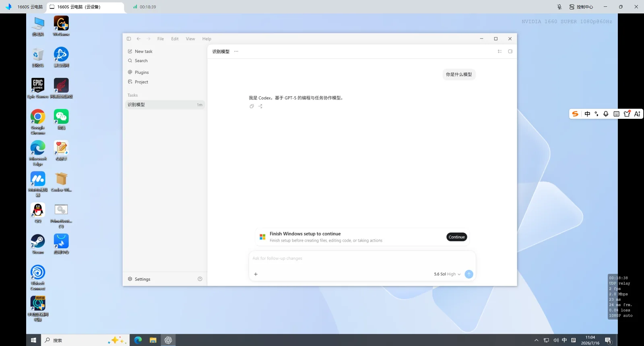Select the Steam desktop icon
Viewport: 644px width, 346px height.
[x=38, y=244]
